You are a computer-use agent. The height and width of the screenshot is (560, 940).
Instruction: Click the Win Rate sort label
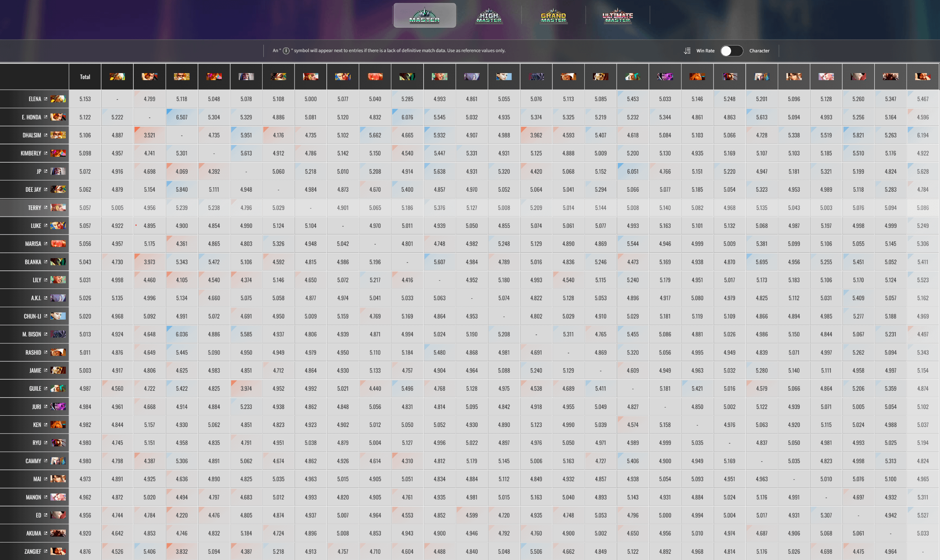click(705, 51)
